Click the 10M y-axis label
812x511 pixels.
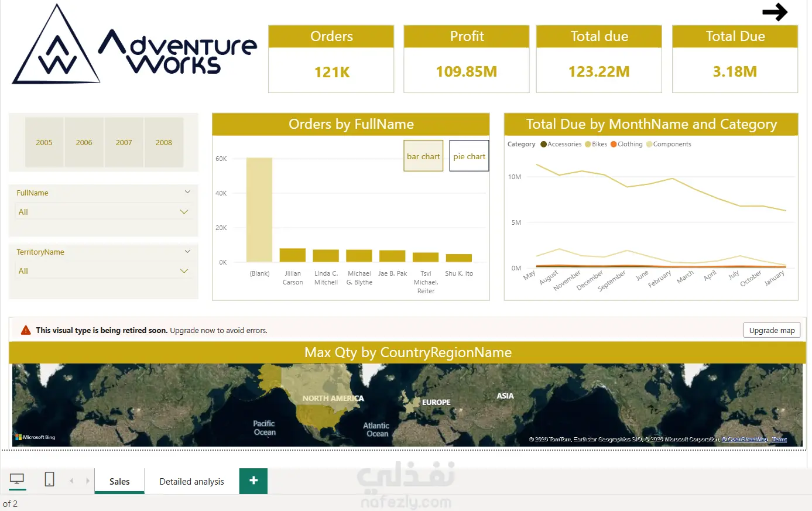pos(515,177)
